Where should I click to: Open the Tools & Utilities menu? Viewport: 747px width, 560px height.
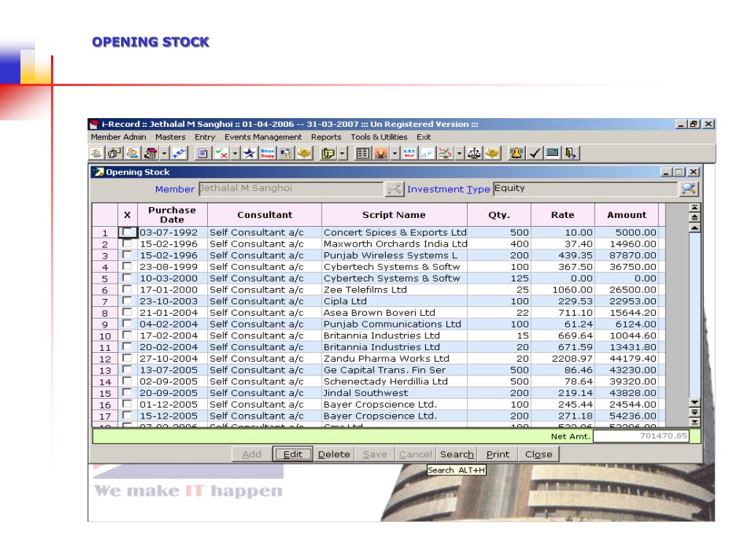click(379, 137)
